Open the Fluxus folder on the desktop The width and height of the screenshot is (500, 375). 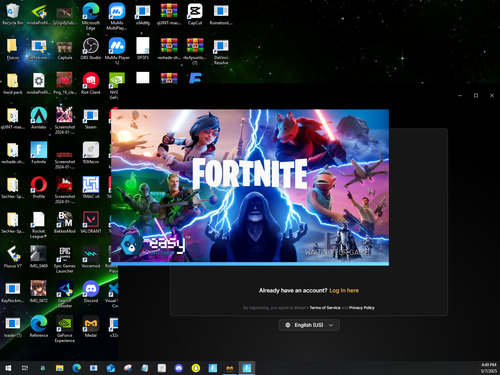(x=13, y=49)
